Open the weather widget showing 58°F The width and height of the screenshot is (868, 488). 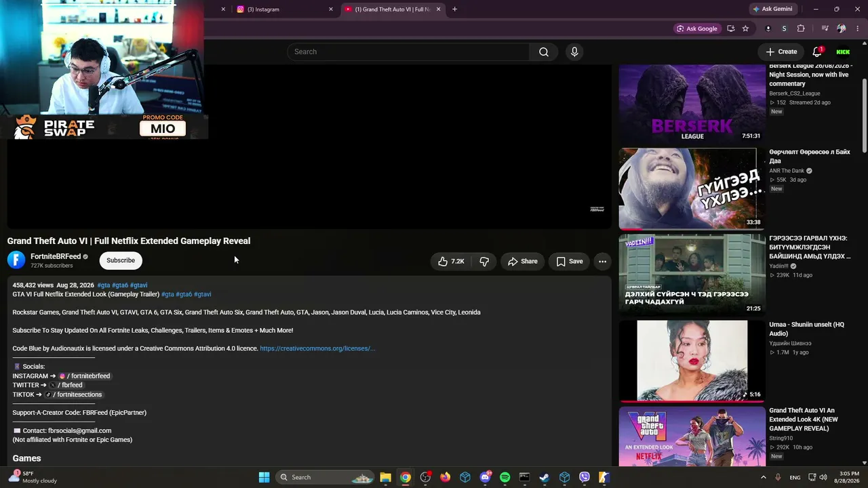[33, 477]
